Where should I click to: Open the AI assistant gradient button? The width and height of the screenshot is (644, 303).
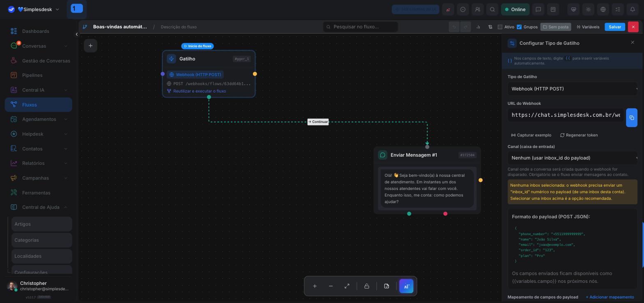406,286
